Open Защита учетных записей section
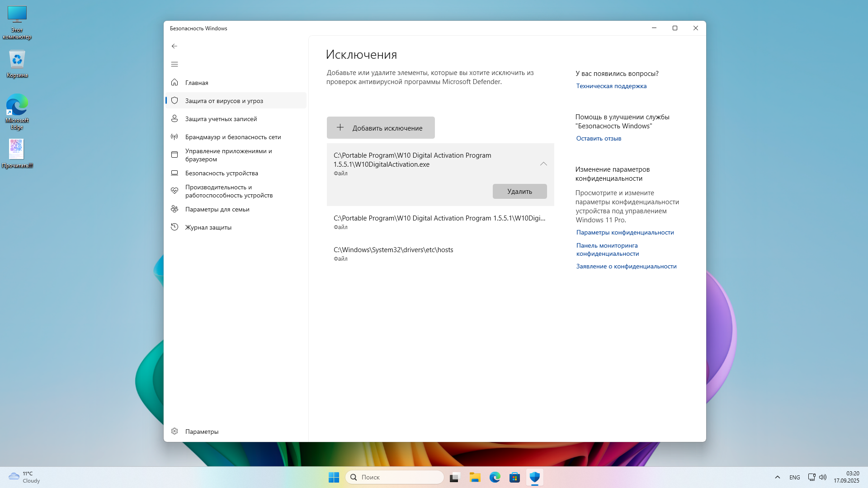Screen dimensions: 868x488 click(x=236, y=119)
